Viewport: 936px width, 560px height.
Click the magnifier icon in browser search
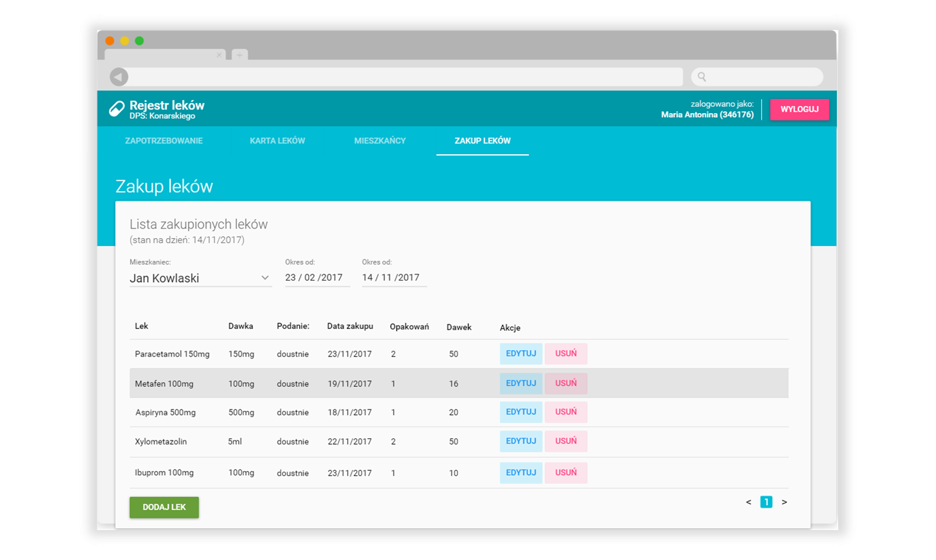click(702, 76)
